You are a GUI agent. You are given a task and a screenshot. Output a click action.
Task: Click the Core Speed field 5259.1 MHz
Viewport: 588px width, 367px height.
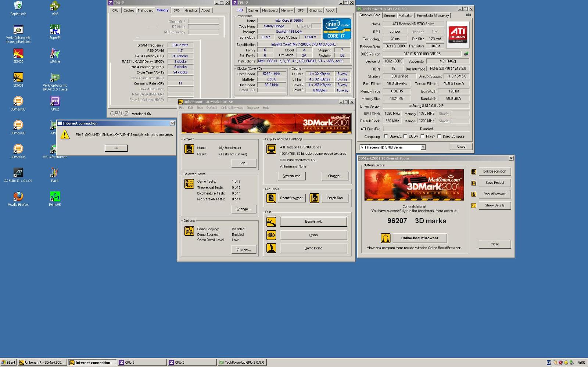[x=272, y=74]
